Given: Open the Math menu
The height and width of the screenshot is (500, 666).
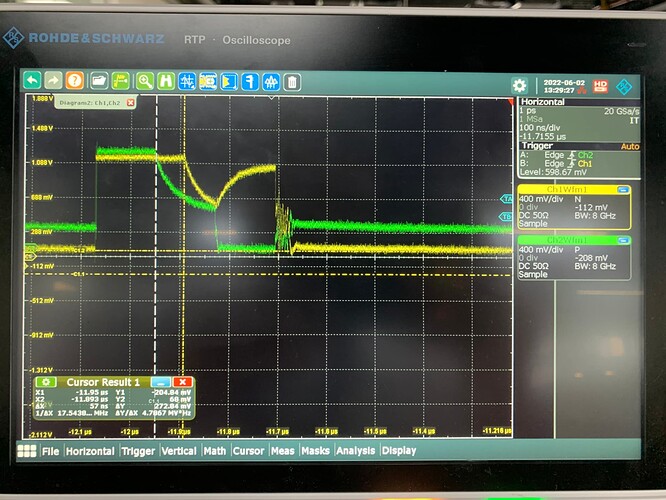Looking at the screenshot, I should pos(214,451).
